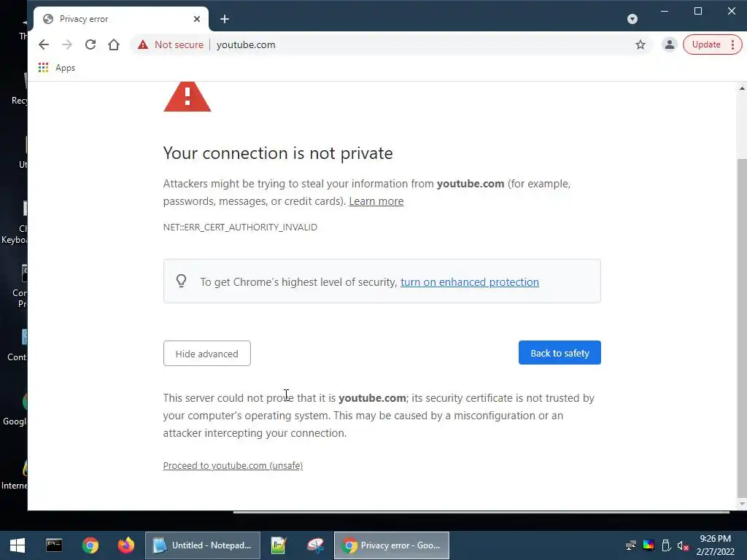Reload the youtube.com page
747x560 pixels.
pos(90,44)
